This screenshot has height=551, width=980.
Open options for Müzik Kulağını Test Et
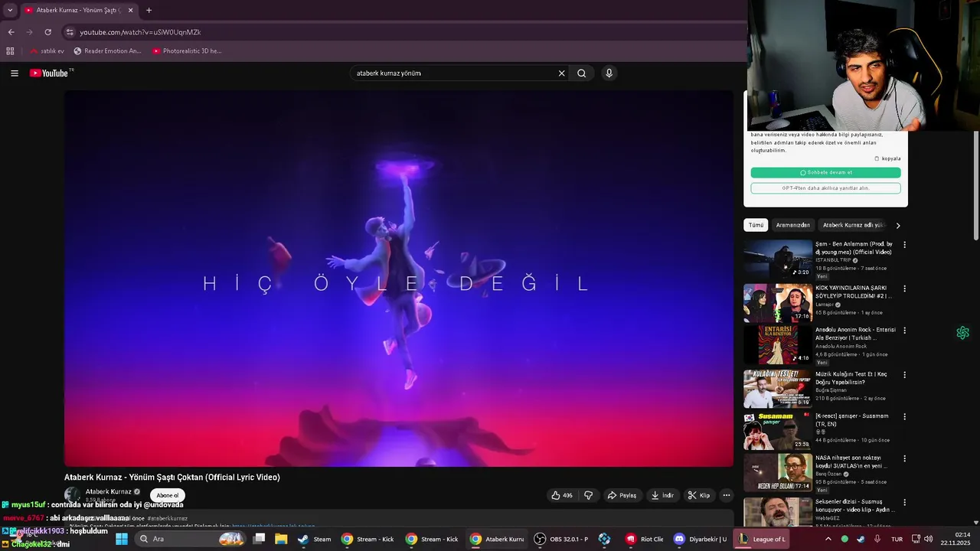(904, 375)
